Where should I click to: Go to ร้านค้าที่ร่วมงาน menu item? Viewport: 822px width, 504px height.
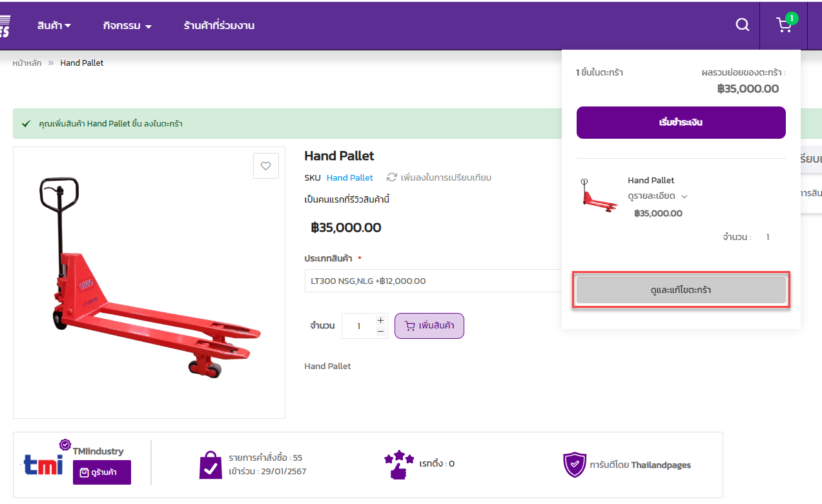pyautogui.click(x=219, y=26)
